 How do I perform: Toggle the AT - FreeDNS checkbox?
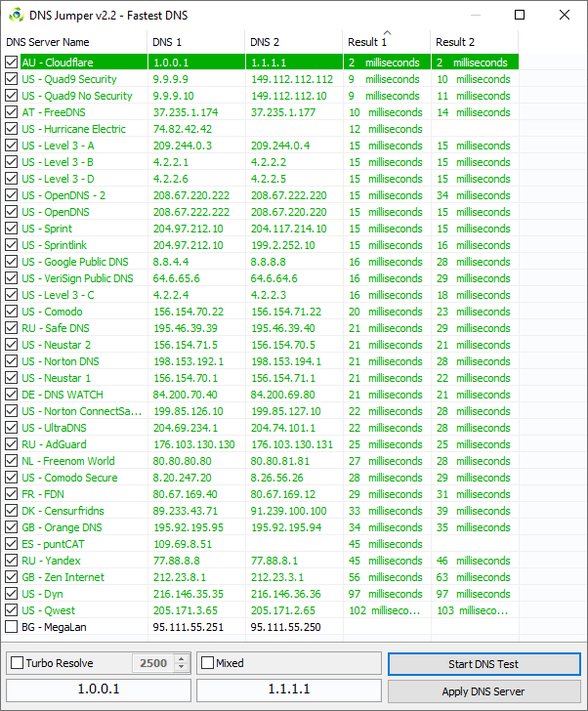[x=12, y=112]
